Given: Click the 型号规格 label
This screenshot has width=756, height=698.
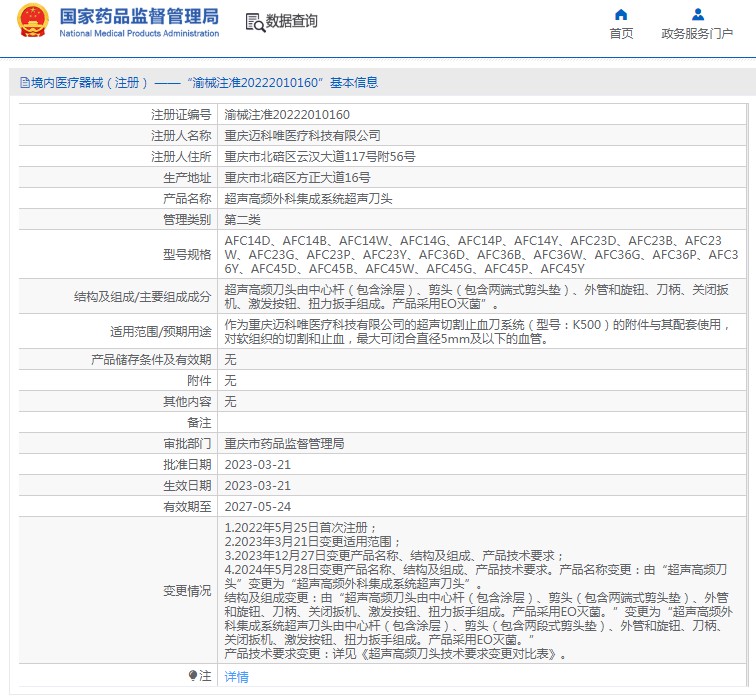Looking at the screenshot, I should point(187,255).
